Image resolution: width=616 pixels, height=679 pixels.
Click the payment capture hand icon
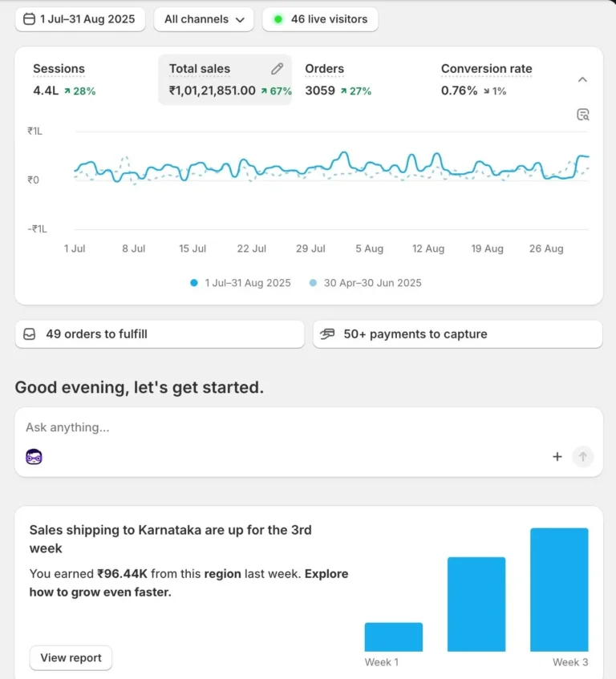click(x=327, y=334)
